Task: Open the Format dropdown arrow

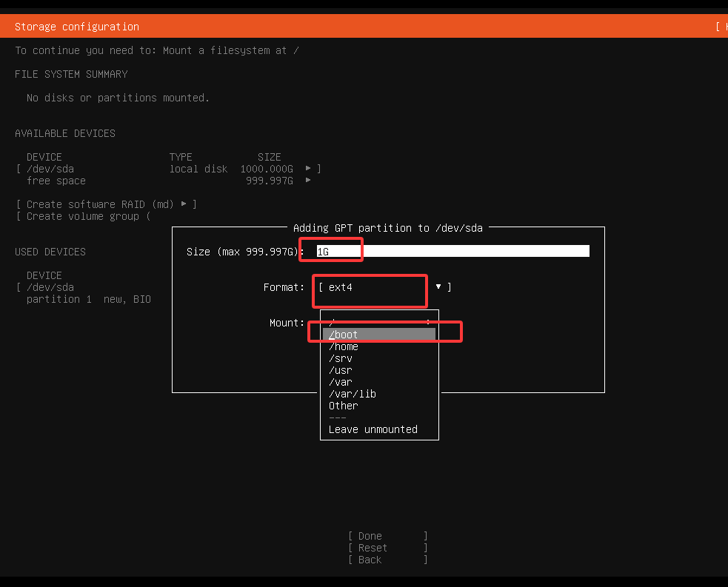Action: tap(438, 287)
